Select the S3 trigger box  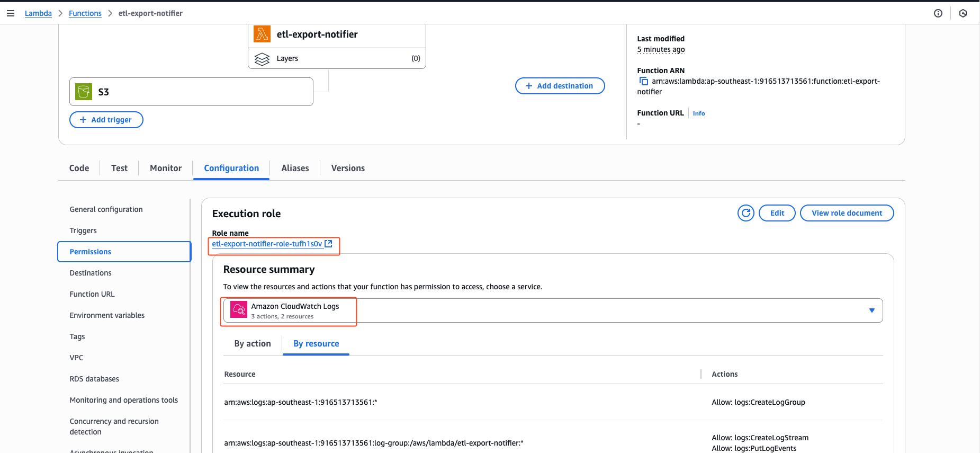(191, 92)
